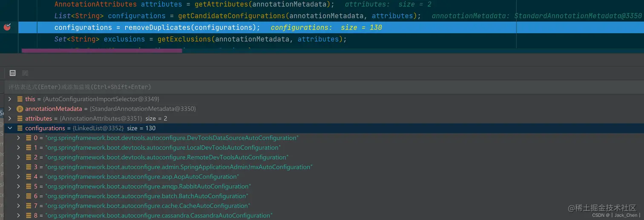The image size is (644, 220).
Task: Select the batch.BatchAutoConfiguration string value
Action: (x=147, y=196)
